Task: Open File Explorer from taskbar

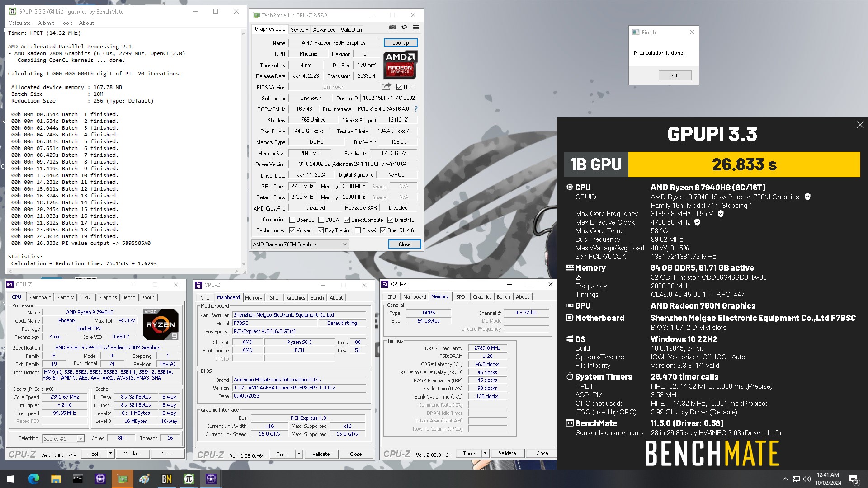Action: [56, 479]
